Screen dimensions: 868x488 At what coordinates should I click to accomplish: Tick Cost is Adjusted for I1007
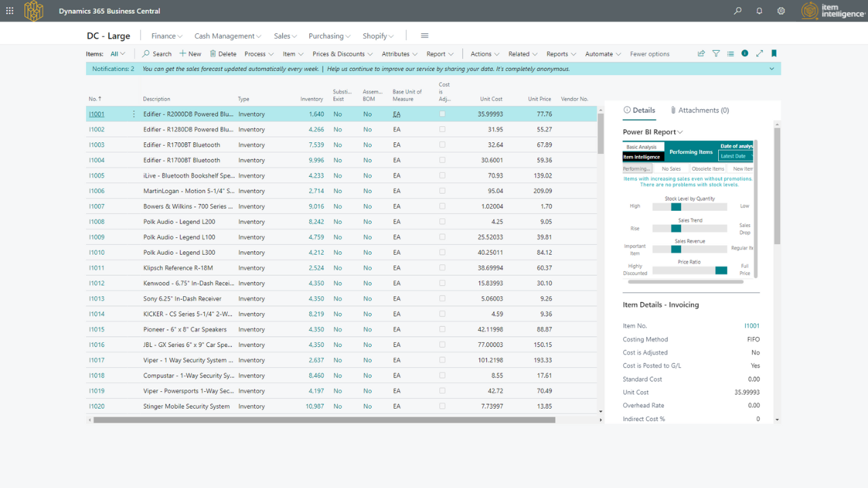pos(443,206)
